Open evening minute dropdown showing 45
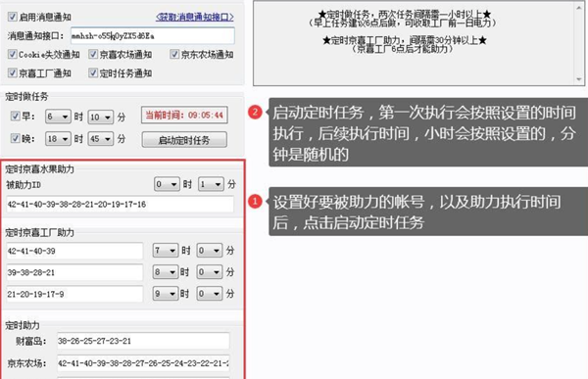Image resolution: width=588 pixels, height=379 pixels. coord(101,139)
